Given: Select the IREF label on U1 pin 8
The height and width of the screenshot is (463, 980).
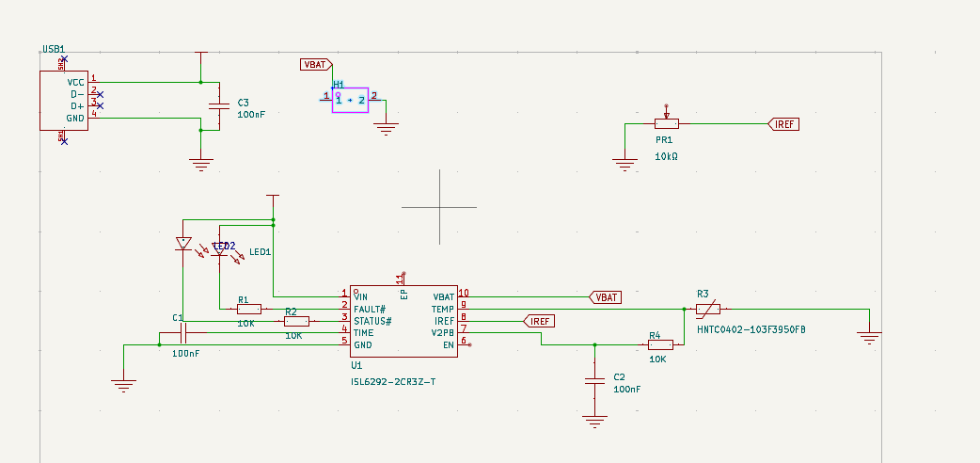Looking at the screenshot, I should point(539,321).
